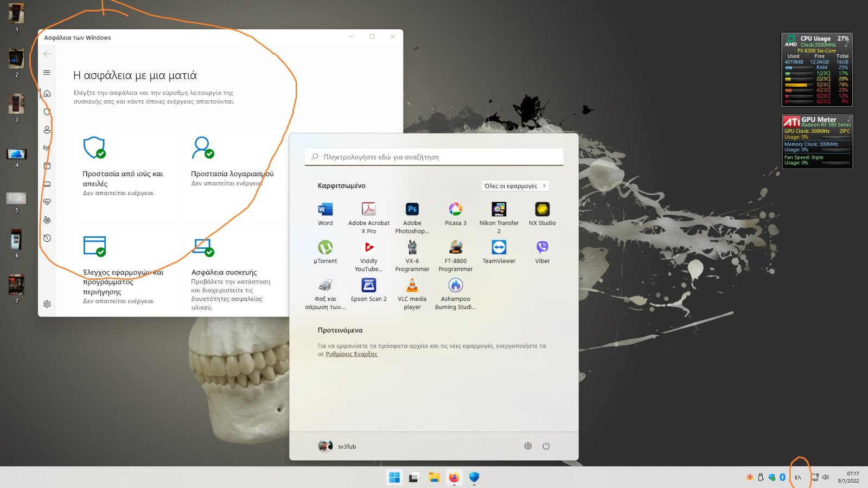Open the EΛ keyboard language selector
The width and height of the screenshot is (868, 488).
click(798, 478)
